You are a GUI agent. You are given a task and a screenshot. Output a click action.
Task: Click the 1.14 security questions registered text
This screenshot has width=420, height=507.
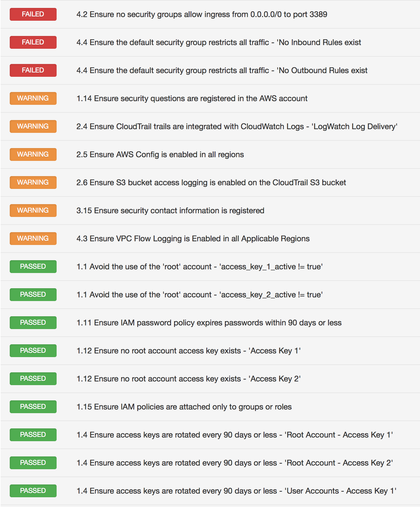point(192,98)
